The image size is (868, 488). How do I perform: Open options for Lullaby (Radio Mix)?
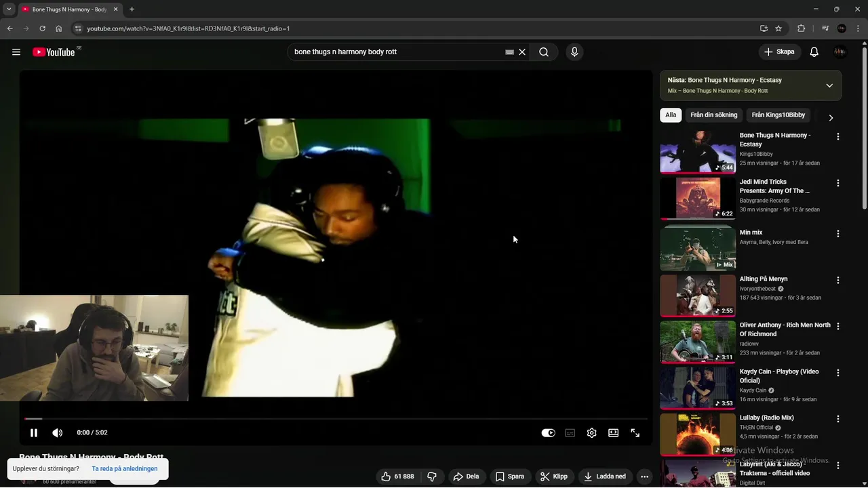tap(838, 419)
